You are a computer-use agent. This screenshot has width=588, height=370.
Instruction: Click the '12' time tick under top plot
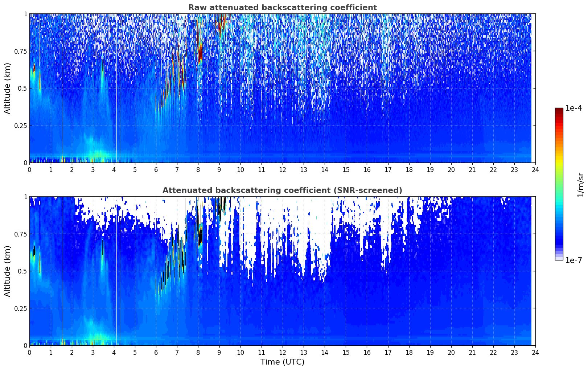(x=283, y=170)
